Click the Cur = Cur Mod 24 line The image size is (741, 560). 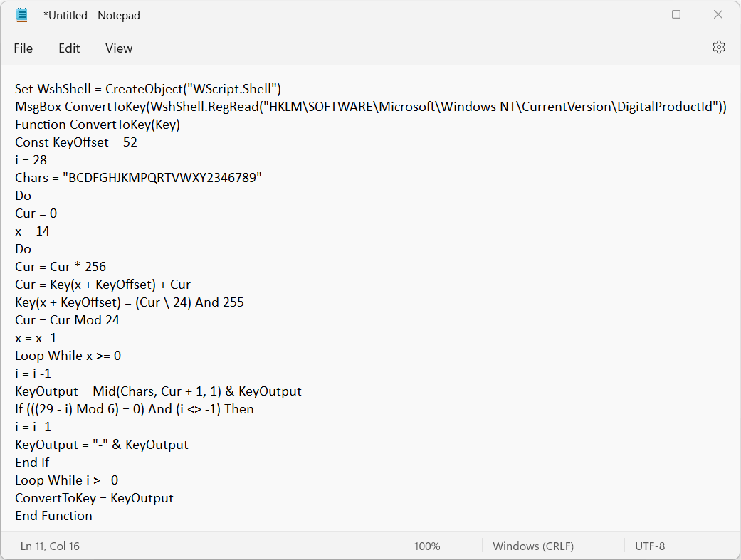click(67, 319)
